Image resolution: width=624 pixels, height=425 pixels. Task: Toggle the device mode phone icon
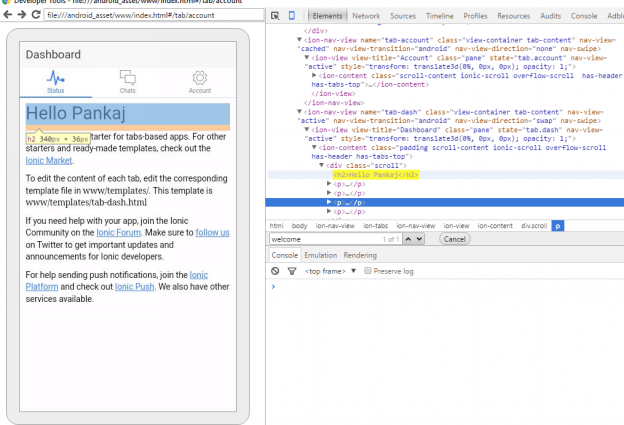291,16
